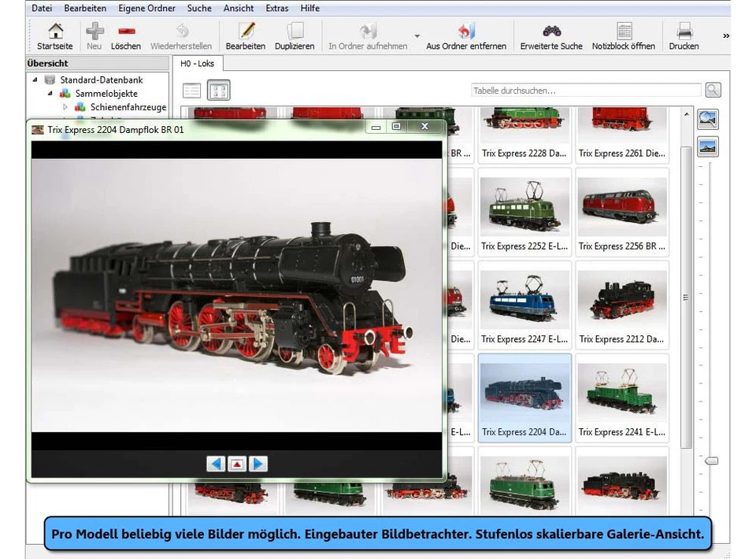This screenshot has height=559, width=756.
Task: Start the search with the magnifier button
Action: coord(712,89)
